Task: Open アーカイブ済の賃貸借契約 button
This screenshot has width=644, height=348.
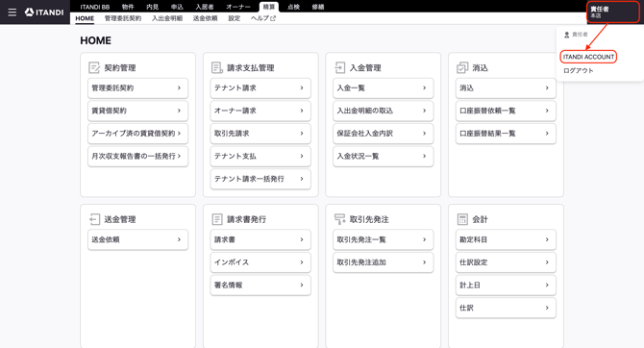Action: pos(137,133)
